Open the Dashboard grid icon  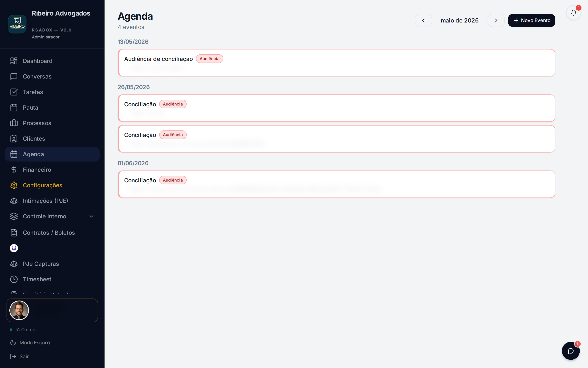pyautogui.click(x=14, y=61)
